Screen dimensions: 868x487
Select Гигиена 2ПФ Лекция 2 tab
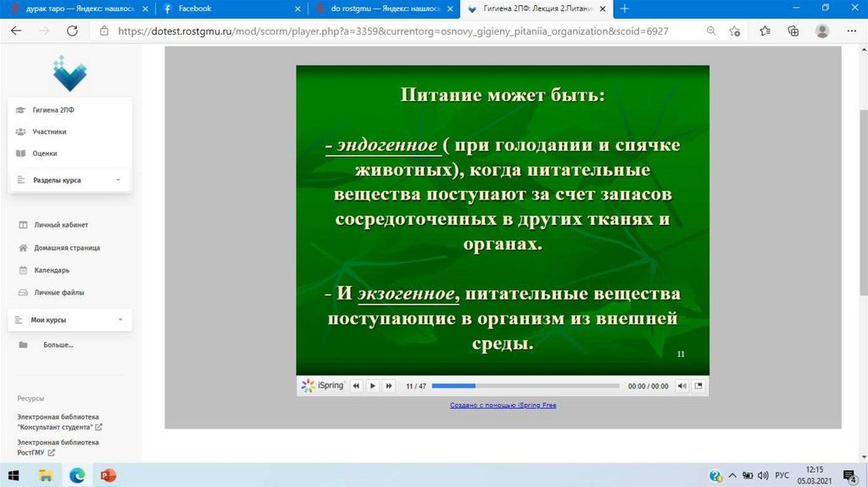point(536,8)
